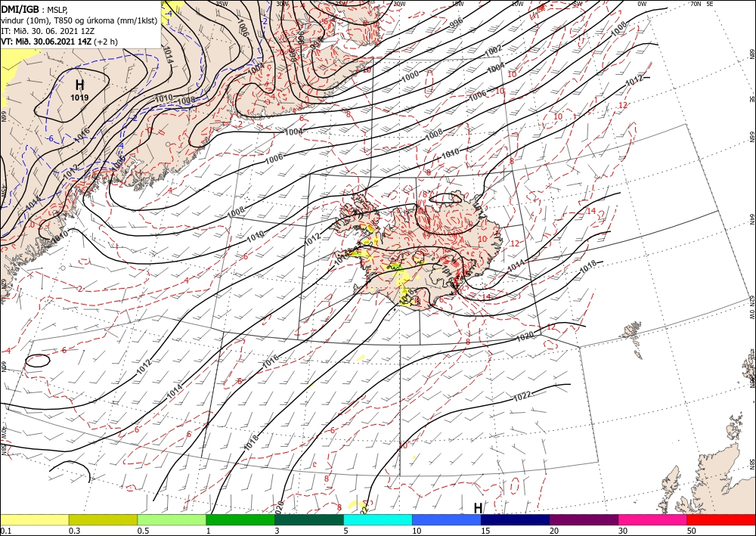This screenshot has height=536, width=756.
Task: Click the '1002' isobar label
Action: click(493, 50)
